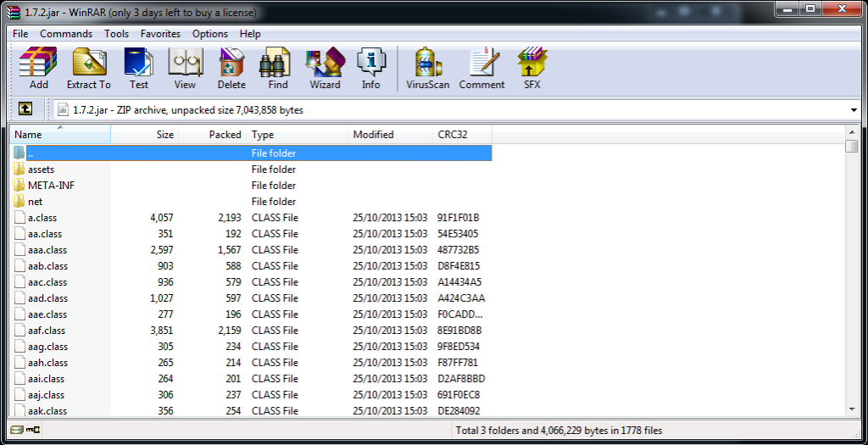Select the aae.class file name
Viewport: 868px width, 445px height.
tap(47, 314)
